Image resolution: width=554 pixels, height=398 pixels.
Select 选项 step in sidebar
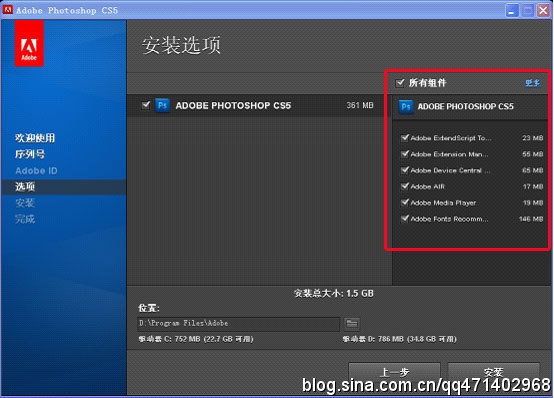click(25, 187)
